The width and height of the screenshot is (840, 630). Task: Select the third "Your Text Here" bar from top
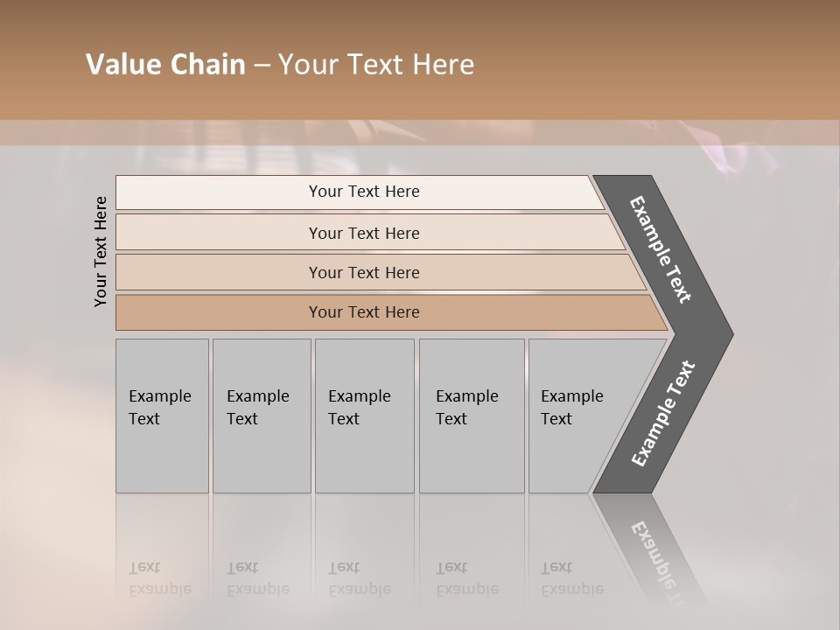coord(364,272)
